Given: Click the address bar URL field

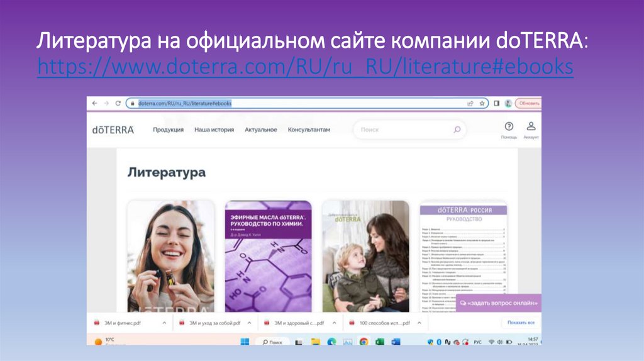Looking at the screenshot, I should click(307, 104).
